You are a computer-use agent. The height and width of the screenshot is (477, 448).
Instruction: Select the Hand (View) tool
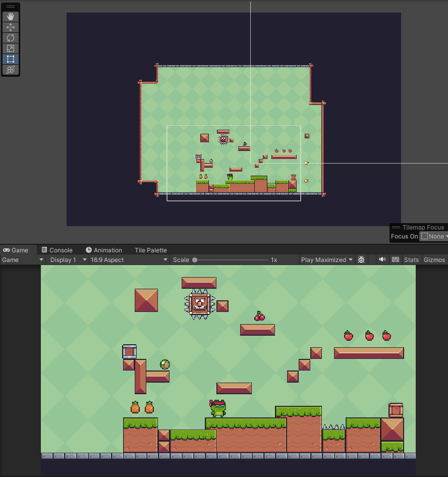pos(11,17)
